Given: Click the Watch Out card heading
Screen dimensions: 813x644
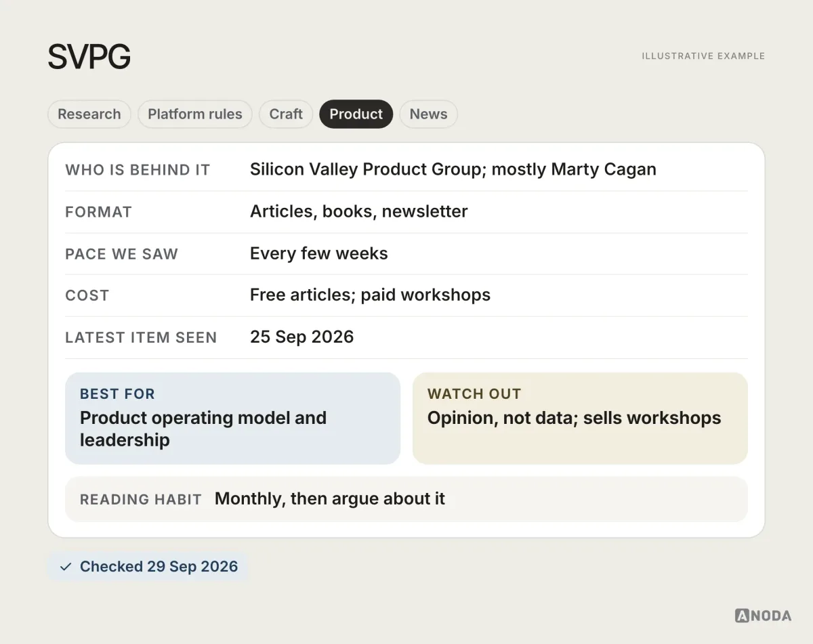Looking at the screenshot, I should tap(474, 394).
